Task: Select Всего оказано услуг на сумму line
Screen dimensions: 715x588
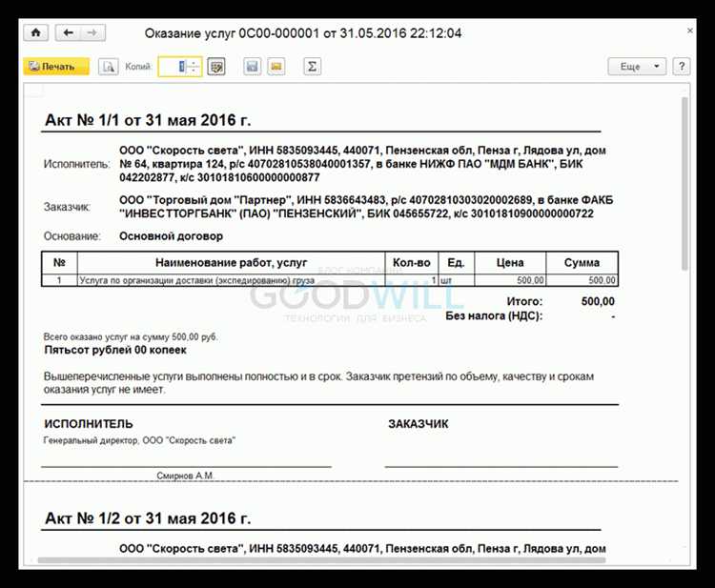Action: point(131,337)
